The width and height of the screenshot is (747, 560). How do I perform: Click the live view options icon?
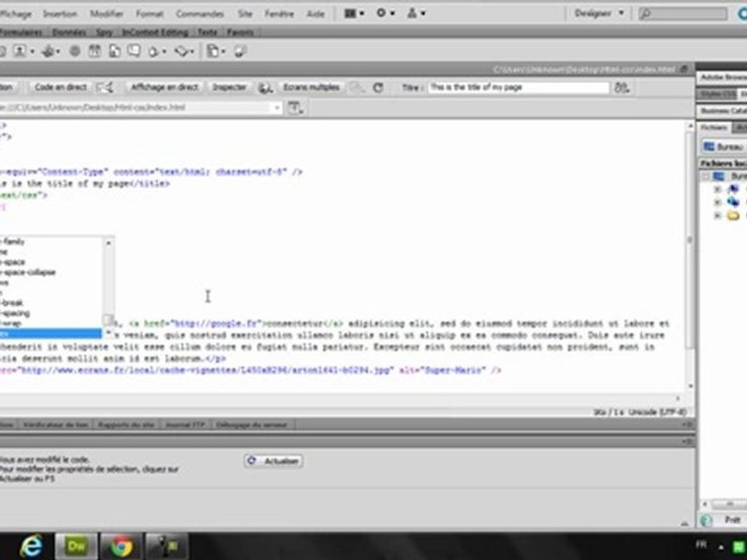coord(105,87)
